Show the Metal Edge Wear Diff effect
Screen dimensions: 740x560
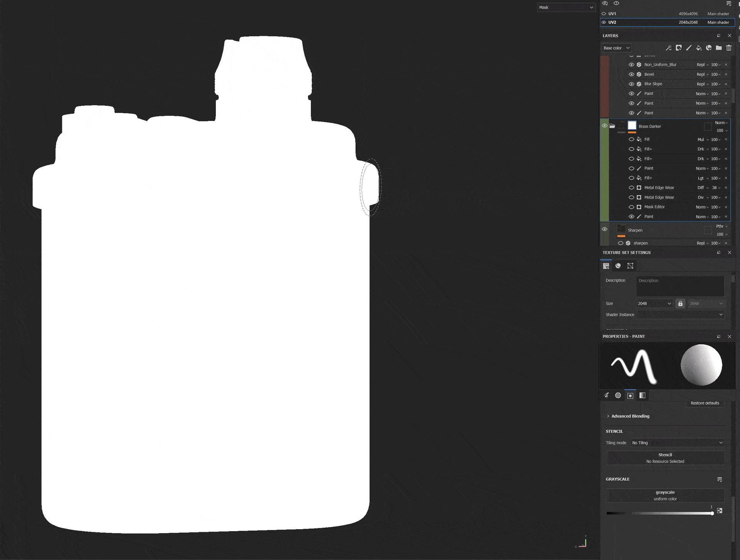[x=631, y=188]
